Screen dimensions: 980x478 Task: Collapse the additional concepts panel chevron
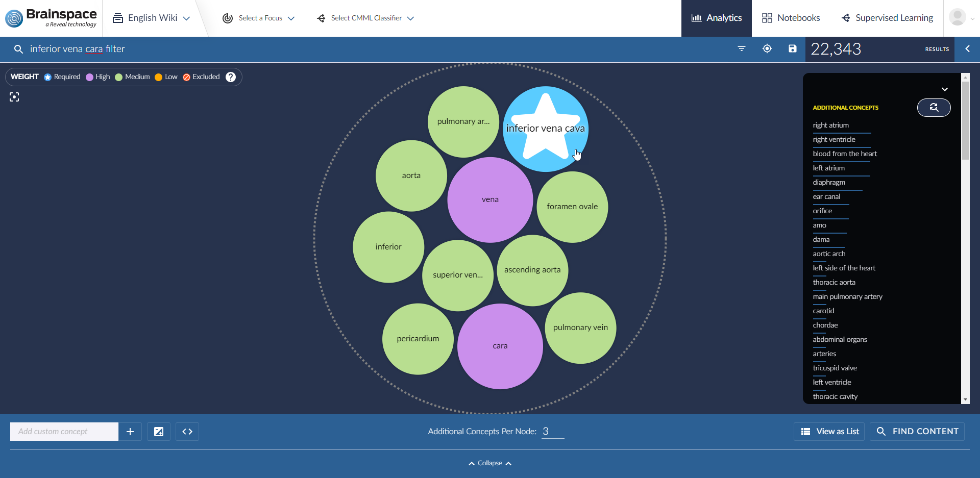(x=945, y=89)
